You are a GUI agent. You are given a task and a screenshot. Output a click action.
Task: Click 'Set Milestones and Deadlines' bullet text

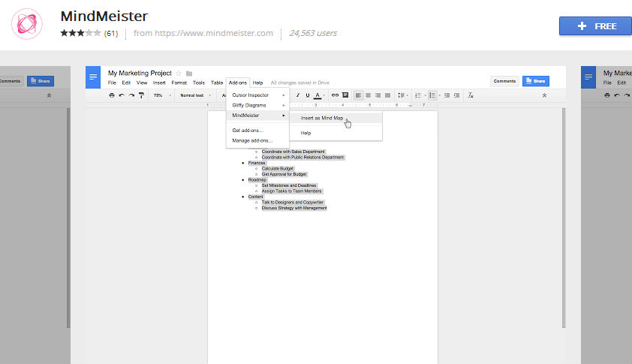click(x=289, y=185)
